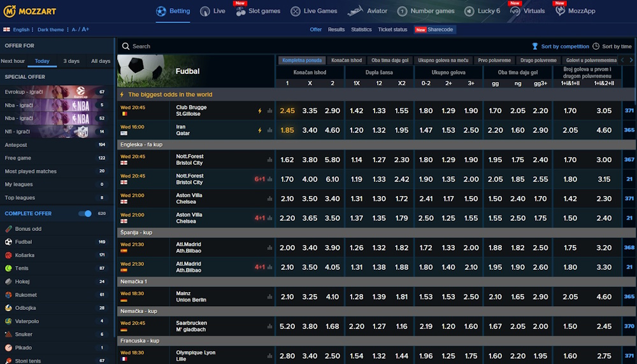This screenshot has width=637, height=364.
Task: Click the Aviator plane icon
Action: click(355, 11)
